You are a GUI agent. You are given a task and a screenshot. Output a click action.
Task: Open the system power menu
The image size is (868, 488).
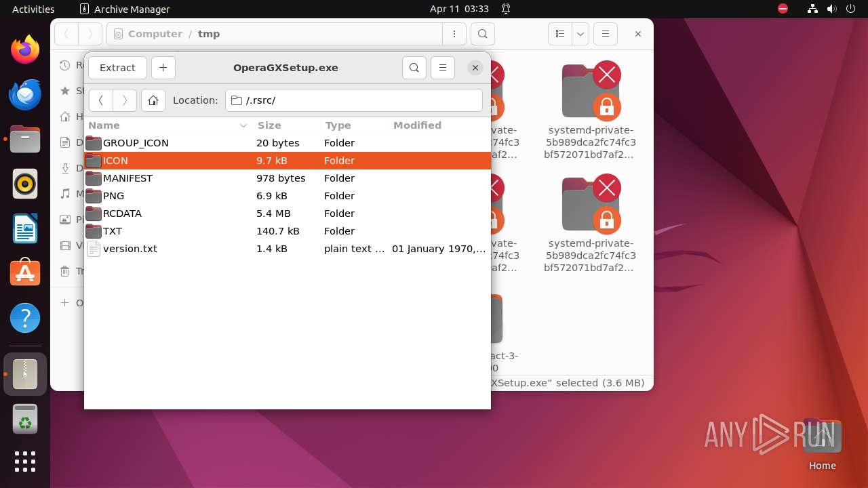(x=852, y=9)
